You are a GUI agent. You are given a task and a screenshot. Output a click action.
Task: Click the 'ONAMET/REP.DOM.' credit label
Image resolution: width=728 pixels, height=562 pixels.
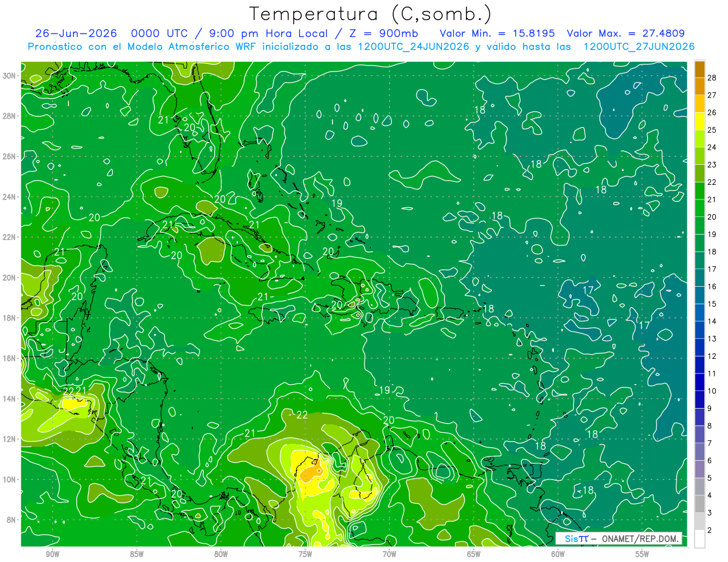641,538
